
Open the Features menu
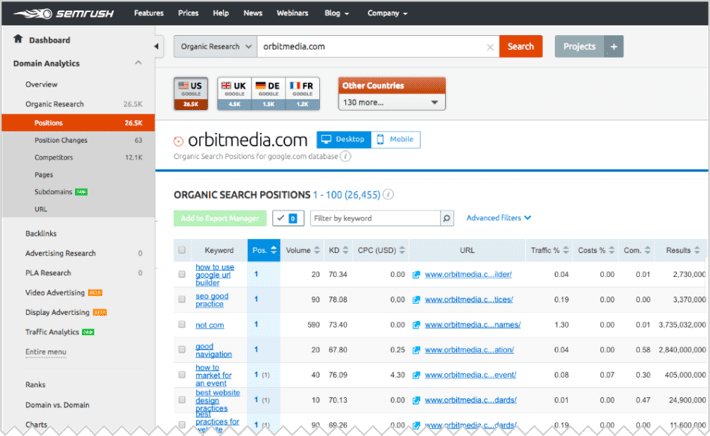pyautogui.click(x=149, y=13)
